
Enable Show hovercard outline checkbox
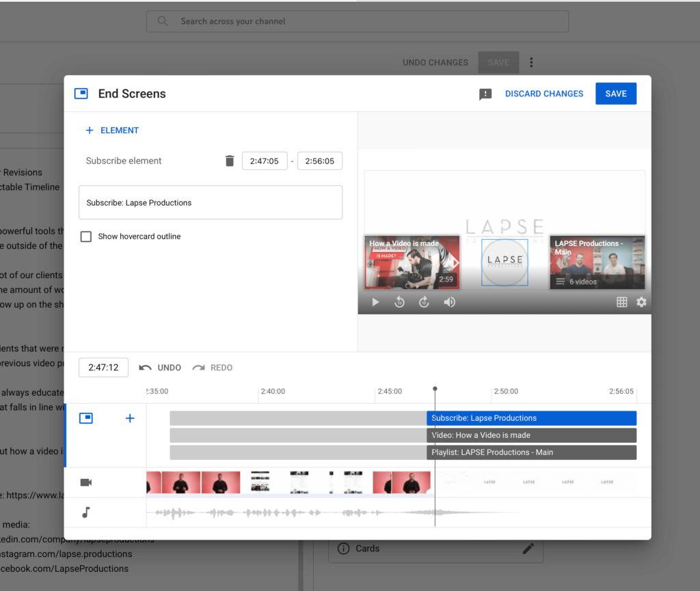click(85, 236)
